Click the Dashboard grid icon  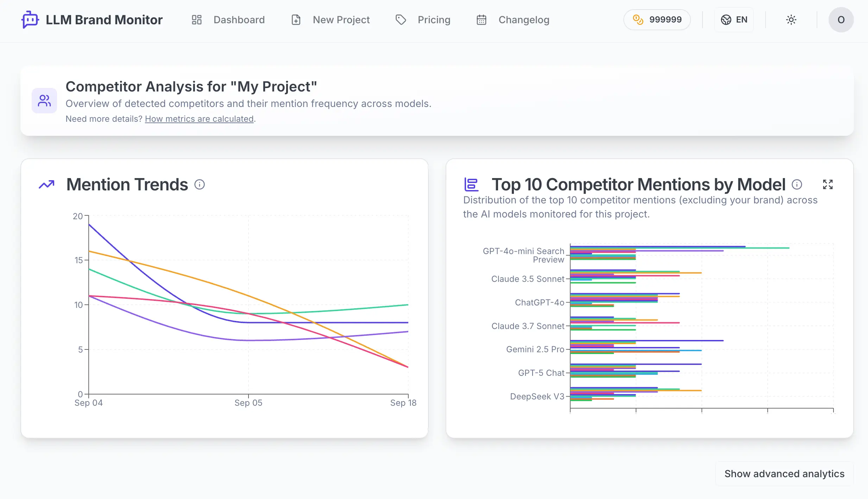click(x=197, y=20)
